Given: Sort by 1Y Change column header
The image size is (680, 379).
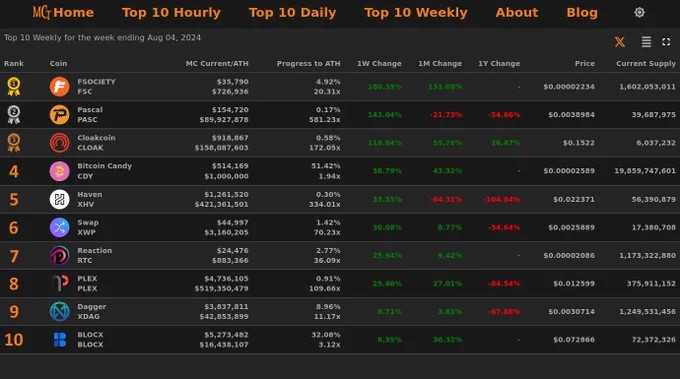Looking at the screenshot, I should click(x=499, y=63).
